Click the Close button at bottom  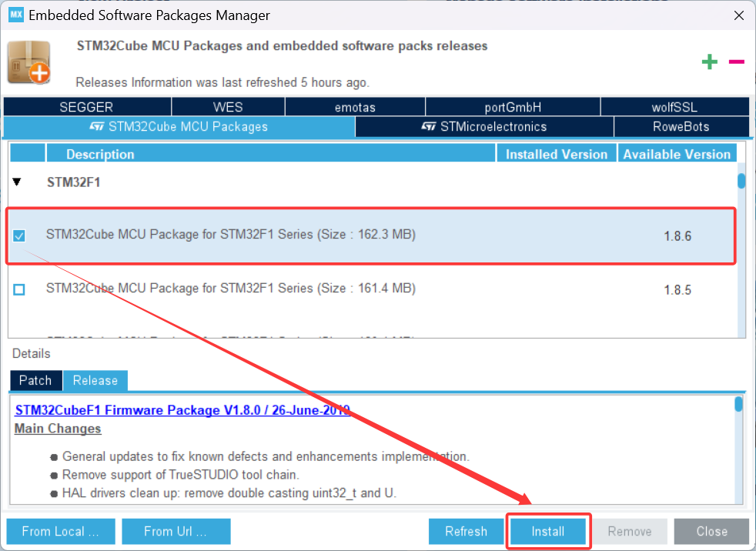tap(711, 531)
